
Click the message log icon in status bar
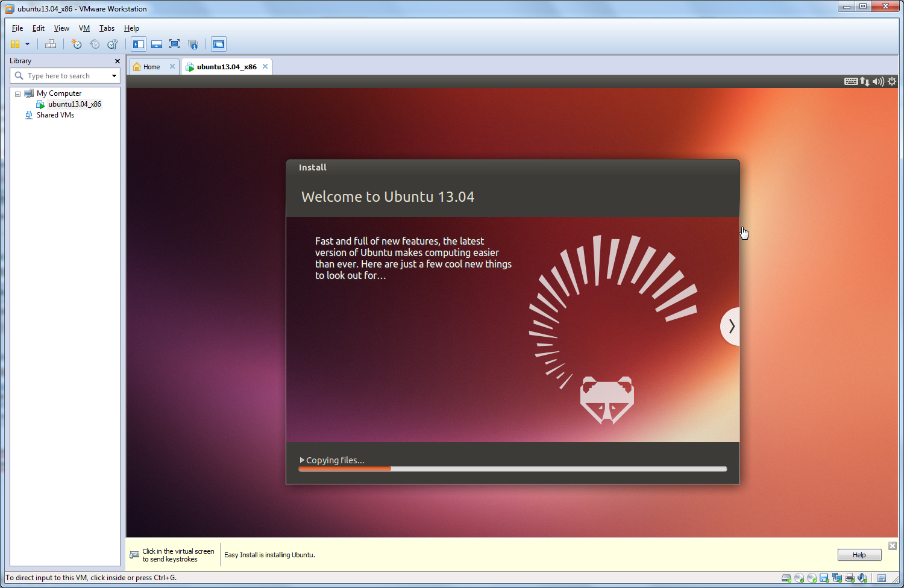click(882, 578)
